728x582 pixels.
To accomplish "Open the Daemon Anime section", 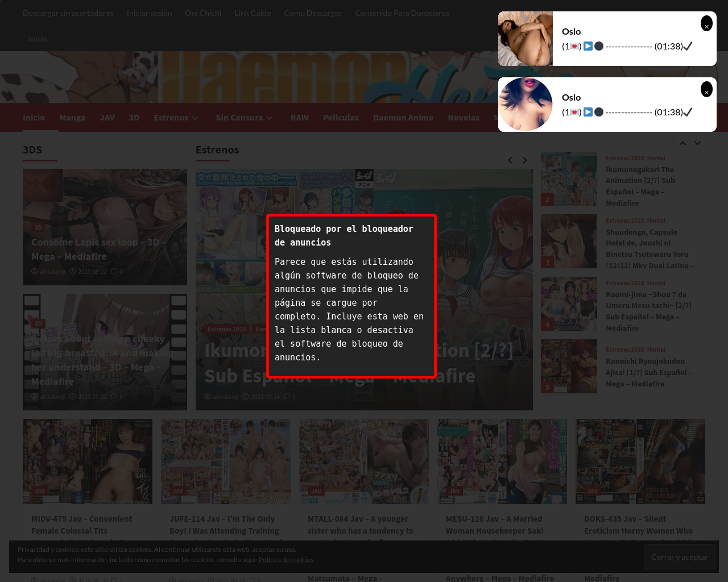I will (x=403, y=118).
